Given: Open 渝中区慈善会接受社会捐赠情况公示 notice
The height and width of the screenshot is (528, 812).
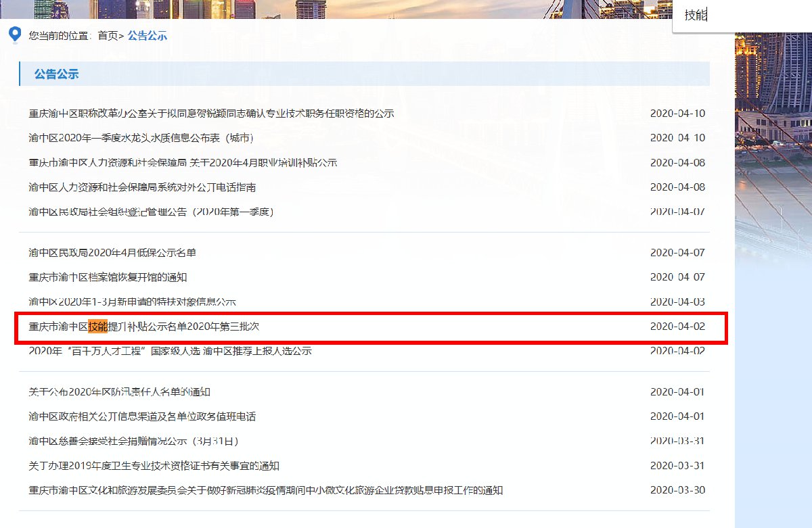Looking at the screenshot, I should (x=134, y=441).
